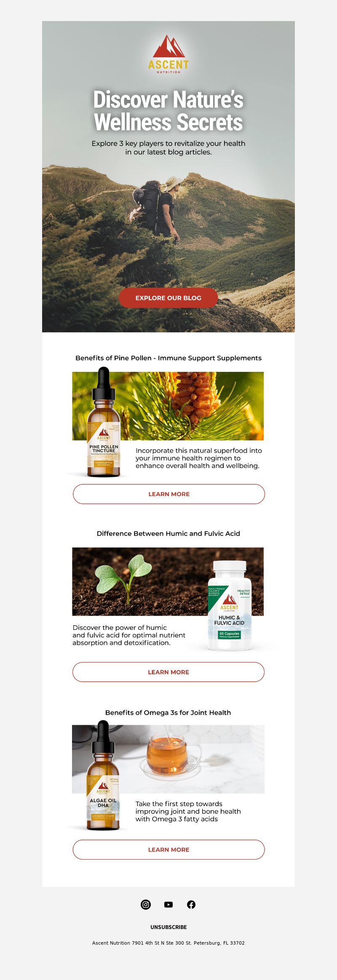The height and width of the screenshot is (980, 337).
Task: Click Learn More under Humic and Fulvic Acid
Action: (x=168, y=672)
